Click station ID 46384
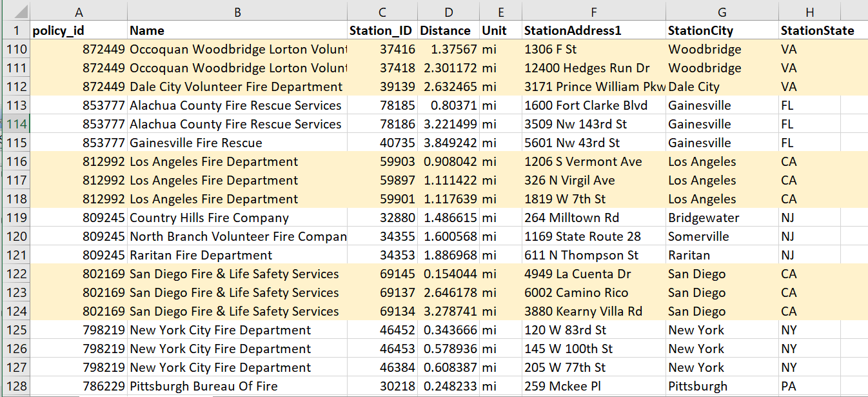 [382, 367]
